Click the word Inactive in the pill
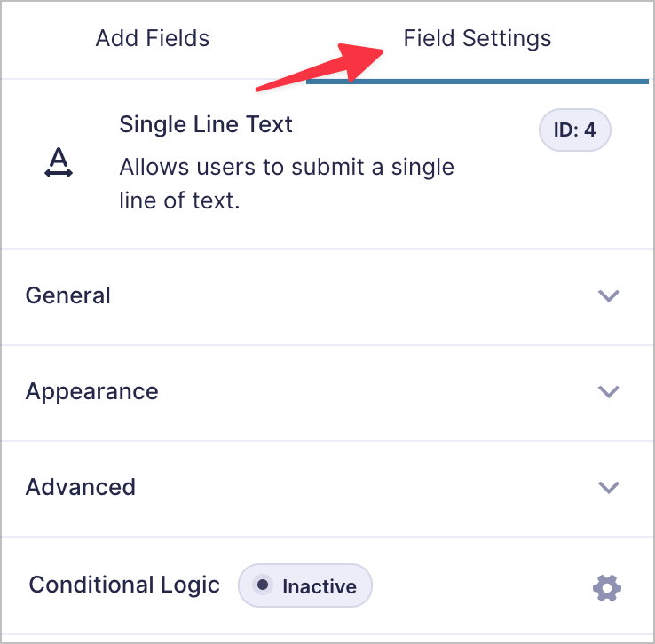 pos(320,586)
